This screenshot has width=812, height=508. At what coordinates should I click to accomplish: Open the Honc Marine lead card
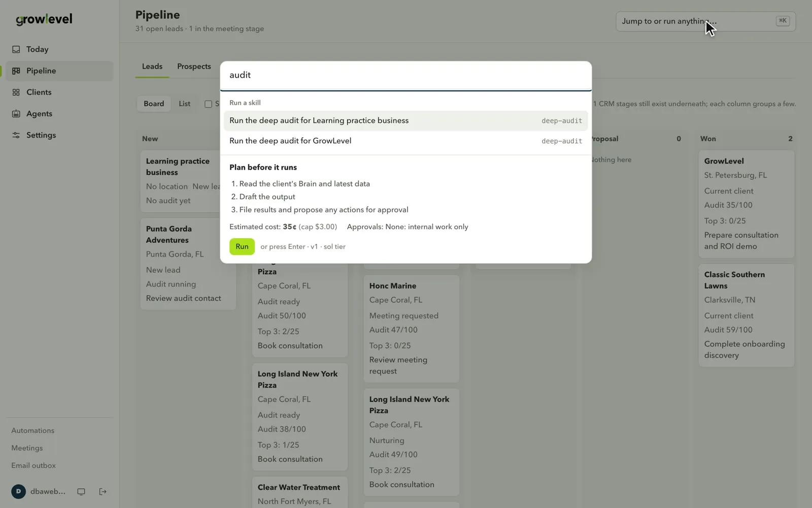(411, 328)
